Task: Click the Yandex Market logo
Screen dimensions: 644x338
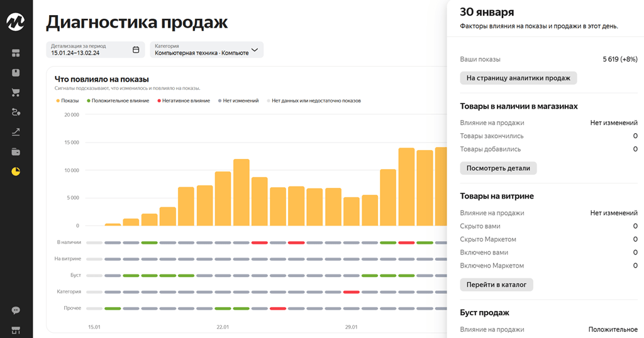Action: click(16, 23)
